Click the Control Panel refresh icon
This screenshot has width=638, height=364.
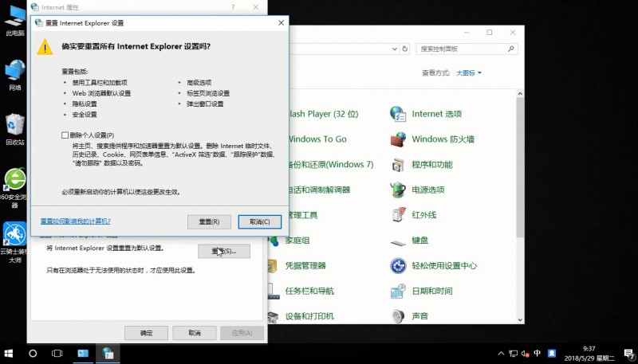click(405, 49)
